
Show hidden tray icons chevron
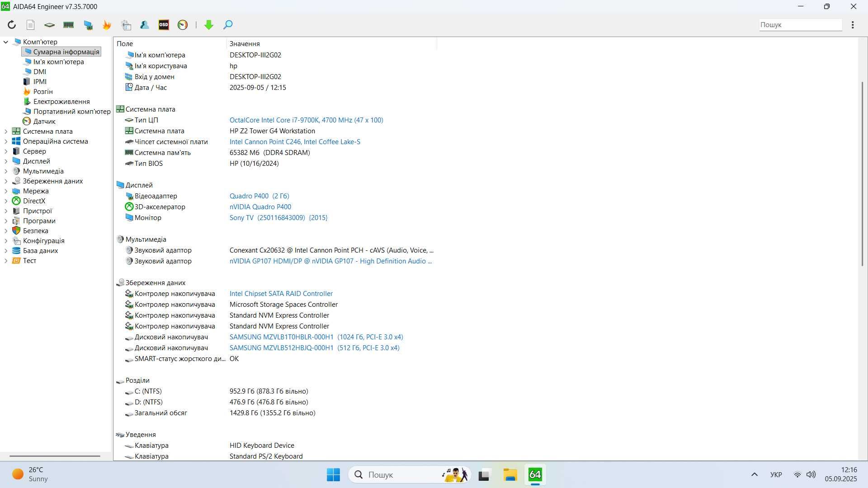click(x=754, y=475)
